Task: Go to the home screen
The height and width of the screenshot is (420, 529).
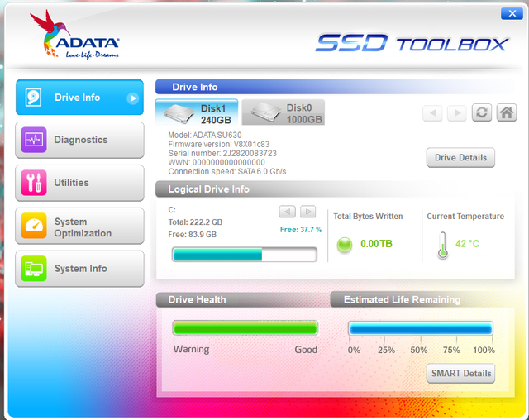Action: coord(507,112)
